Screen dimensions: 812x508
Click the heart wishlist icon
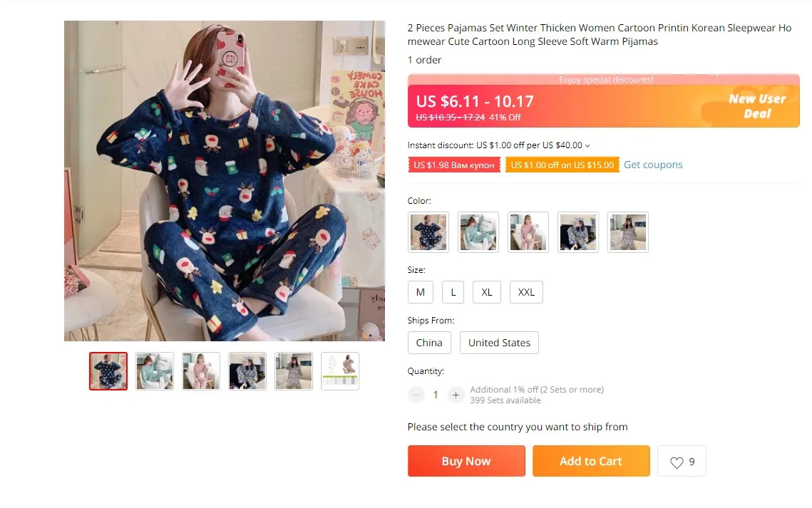(677, 462)
